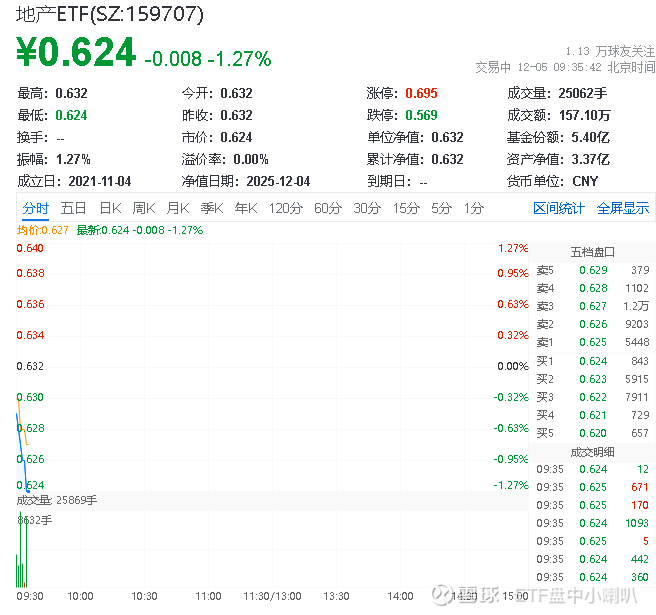The image size is (656, 615).
Task: Open the 季K chart tab
Action: (x=211, y=208)
